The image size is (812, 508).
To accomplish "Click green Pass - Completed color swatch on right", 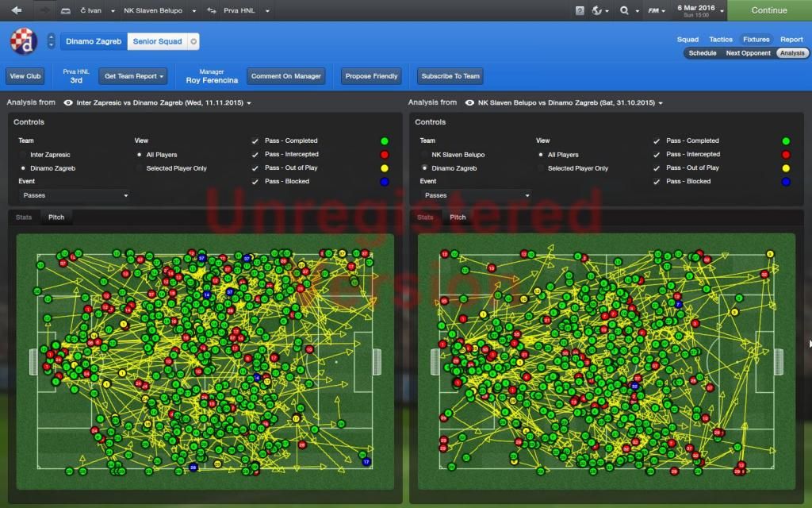I will coord(785,141).
